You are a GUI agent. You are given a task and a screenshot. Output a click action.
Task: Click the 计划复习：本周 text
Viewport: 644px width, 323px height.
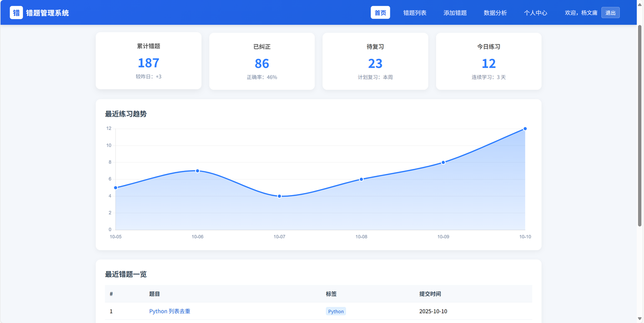375,77
